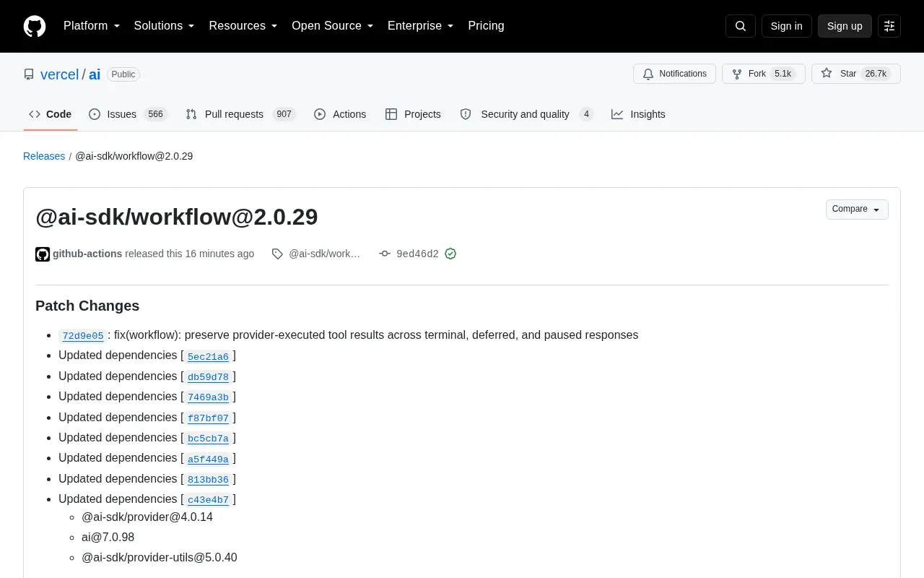
Task: Open commit bc5cb7a
Action: (208, 438)
